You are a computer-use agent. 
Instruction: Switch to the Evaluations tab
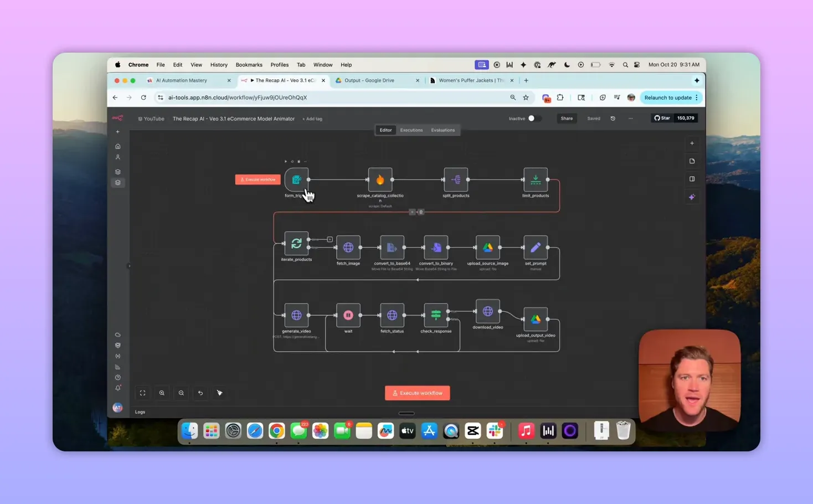(442, 130)
